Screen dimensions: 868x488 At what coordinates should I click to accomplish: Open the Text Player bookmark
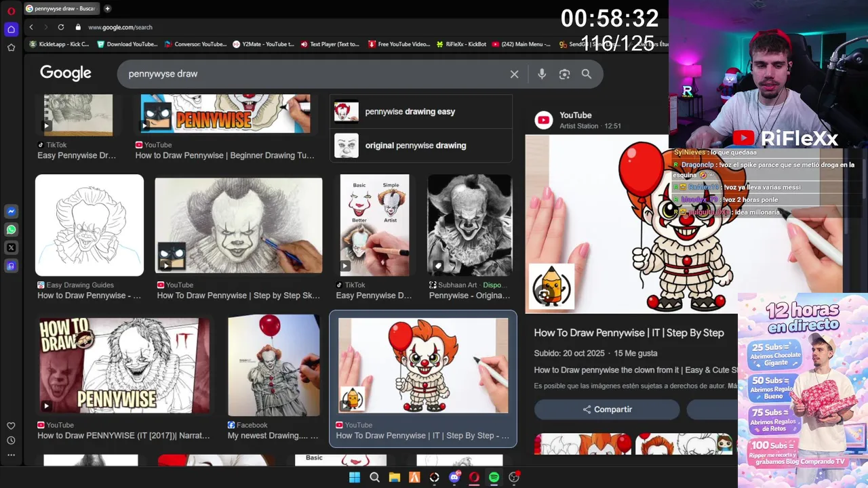tap(330, 44)
